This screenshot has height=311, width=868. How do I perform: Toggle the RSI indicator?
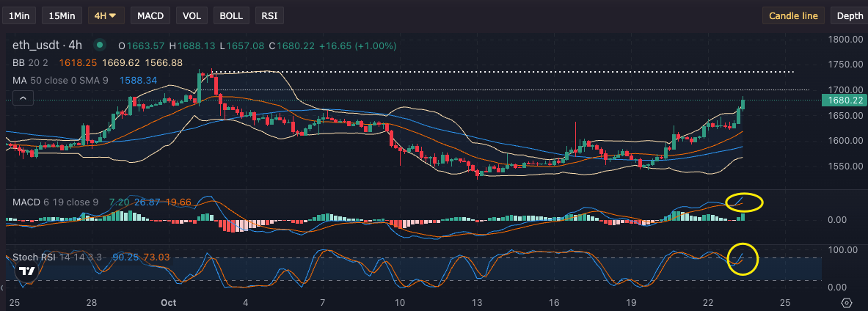pyautogui.click(x=269, y=15)
